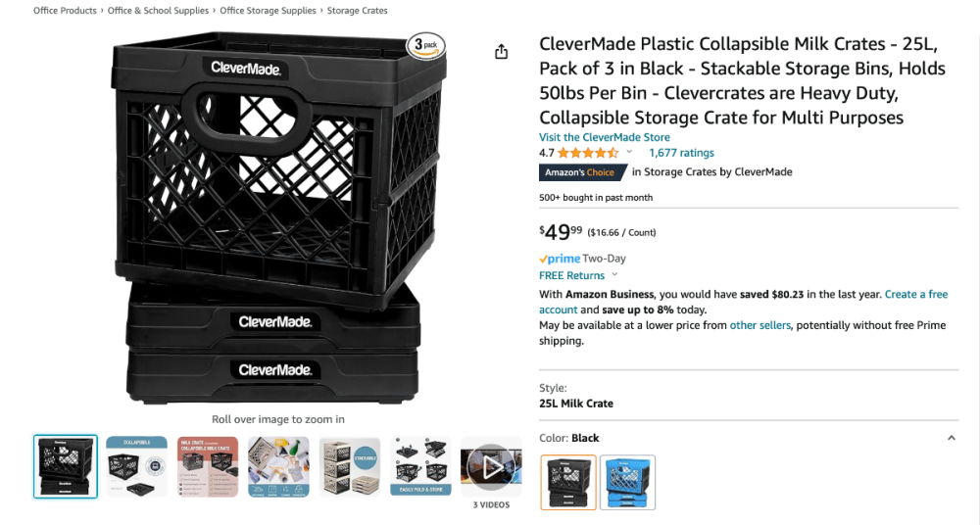This screenshot has width=980, height=525.
Task: Collapse the Color section chevron
Action: click(x=951, y=438)
